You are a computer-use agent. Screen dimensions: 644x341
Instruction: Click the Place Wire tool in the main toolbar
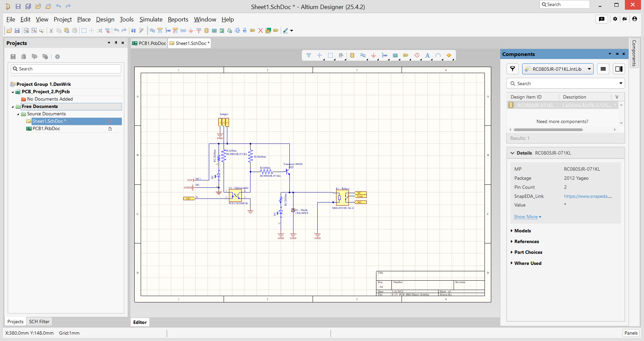[x=152, y=31]
